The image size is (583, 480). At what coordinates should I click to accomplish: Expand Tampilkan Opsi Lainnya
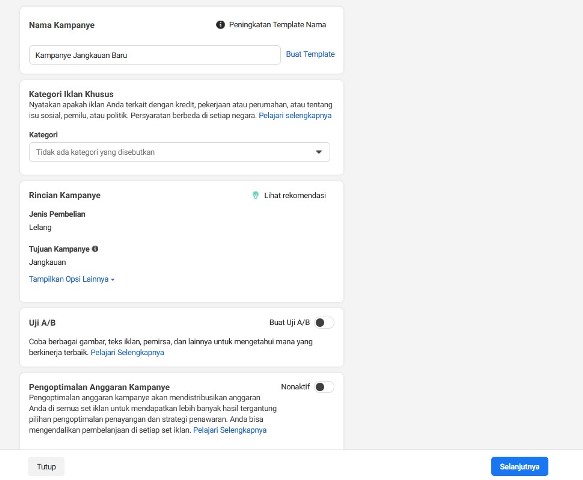(x=71, y=279)
